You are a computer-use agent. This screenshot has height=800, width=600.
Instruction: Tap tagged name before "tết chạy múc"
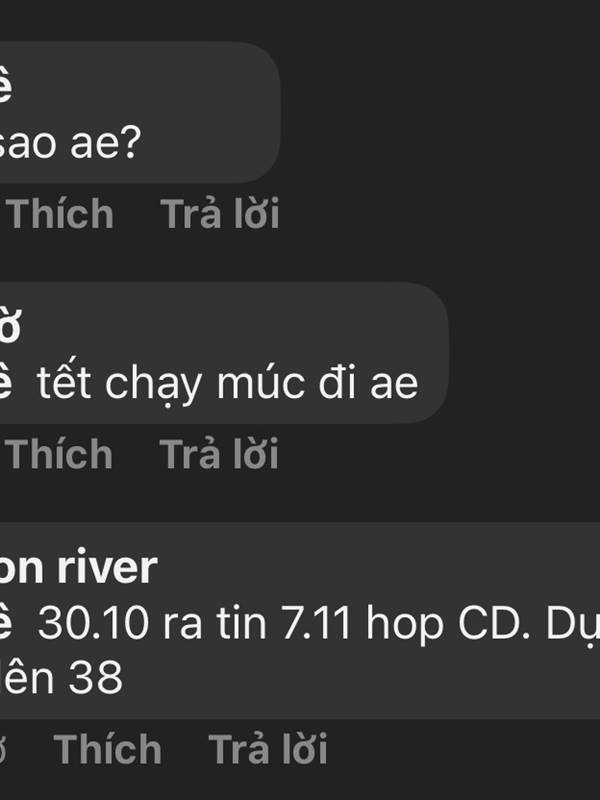pos(6,383)
